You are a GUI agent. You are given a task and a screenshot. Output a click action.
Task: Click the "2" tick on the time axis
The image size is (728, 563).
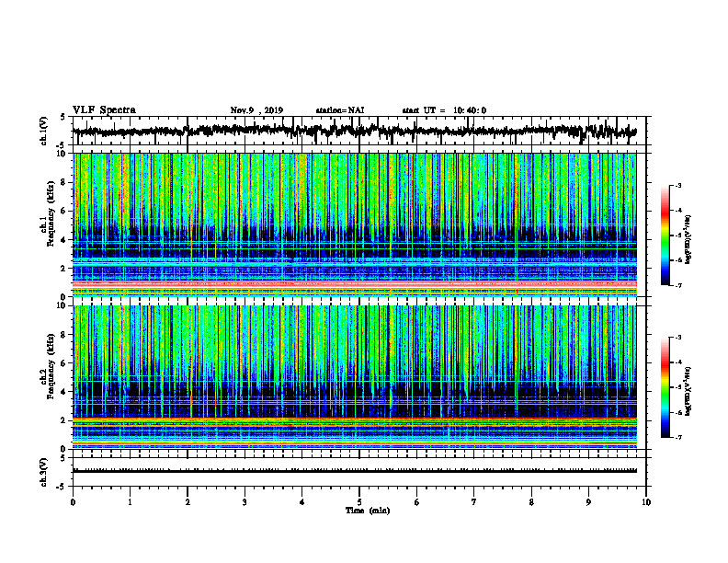click(x=188, y=502)
